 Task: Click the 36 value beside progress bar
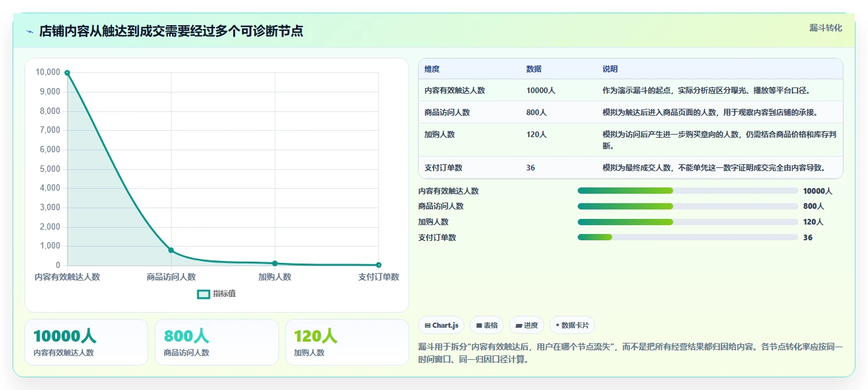coord(808,238)
